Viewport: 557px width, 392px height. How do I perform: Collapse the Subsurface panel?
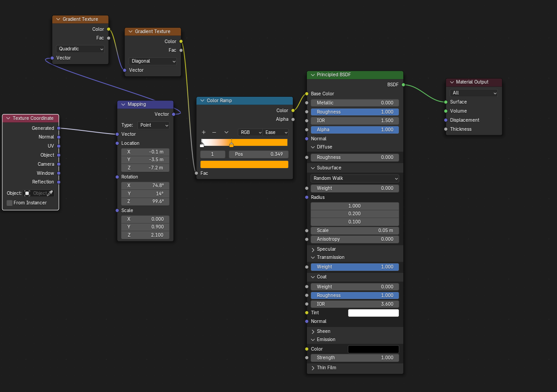pos(313,168)
